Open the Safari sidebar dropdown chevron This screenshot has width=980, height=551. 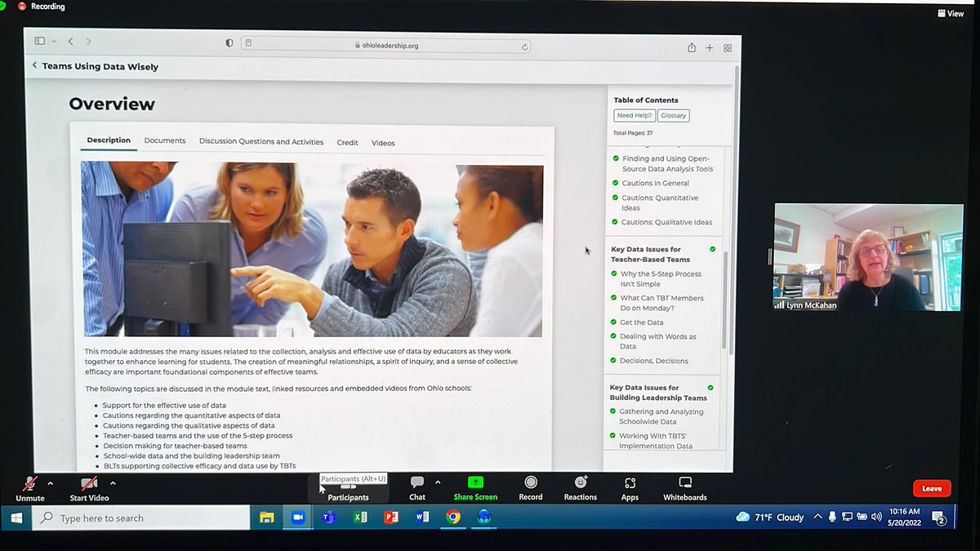tap(54, 41)
